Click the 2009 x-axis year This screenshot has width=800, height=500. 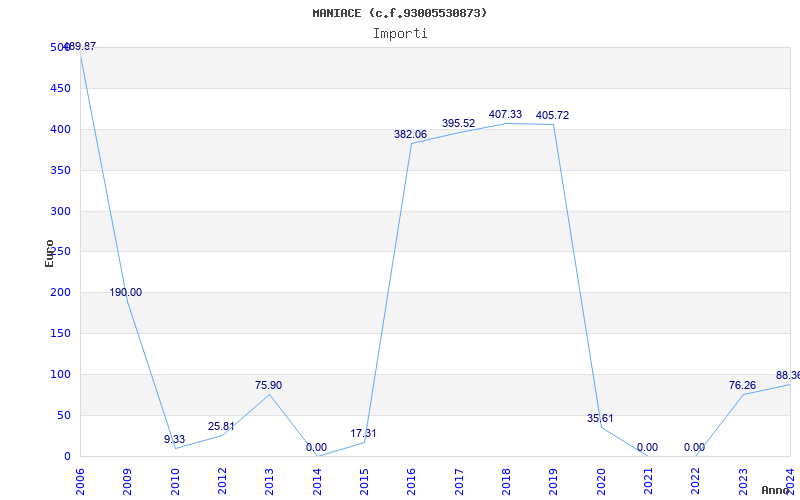[x=128, y=482]
